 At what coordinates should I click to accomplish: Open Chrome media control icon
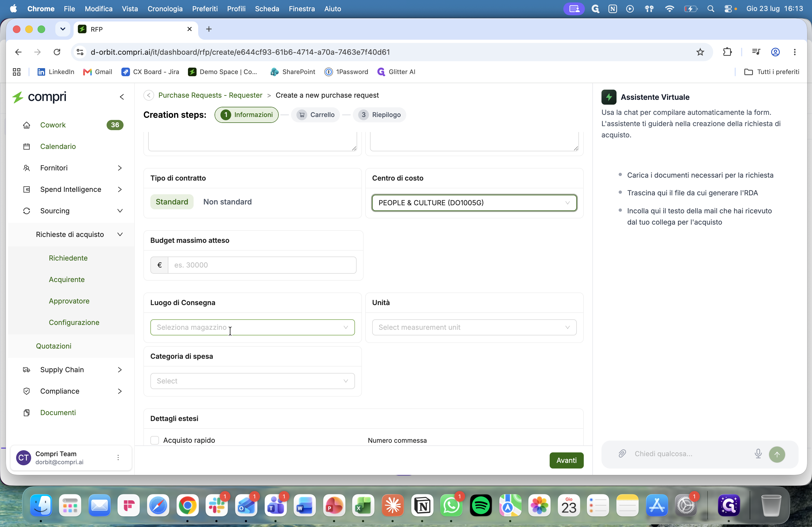[756, 52]
